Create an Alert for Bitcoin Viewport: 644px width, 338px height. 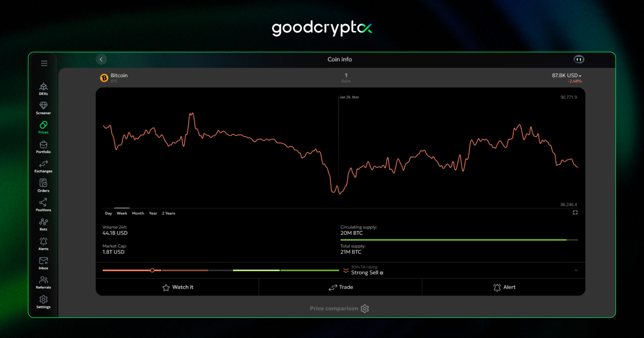pos(504,287)
